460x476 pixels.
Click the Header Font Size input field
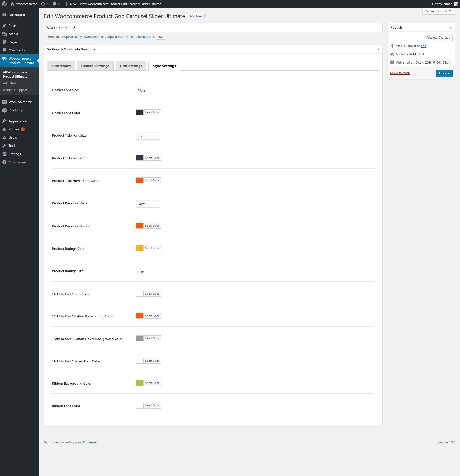[x=148, y=91]
